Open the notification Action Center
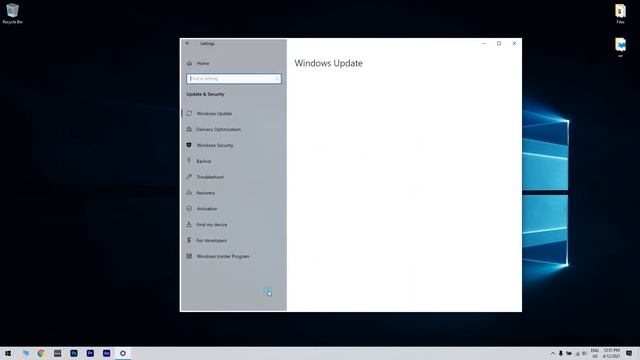Viewport: 640px width, 360px height. [x=629, y=353]
